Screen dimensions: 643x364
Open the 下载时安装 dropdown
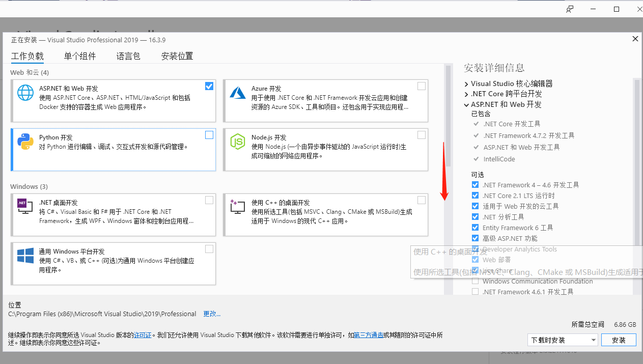tap(563, 340)
